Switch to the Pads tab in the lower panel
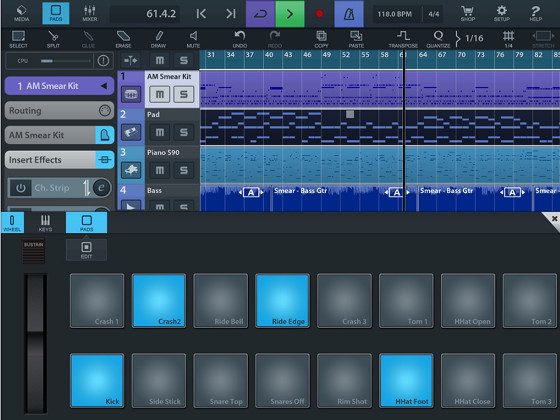 [x=86, y=223]
